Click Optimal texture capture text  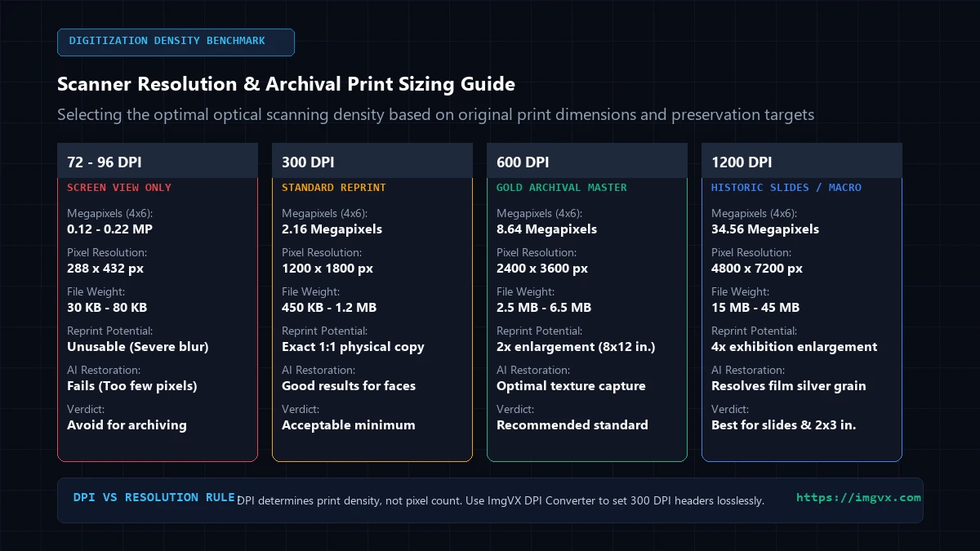pyautogui.click(x=571, y=386)
